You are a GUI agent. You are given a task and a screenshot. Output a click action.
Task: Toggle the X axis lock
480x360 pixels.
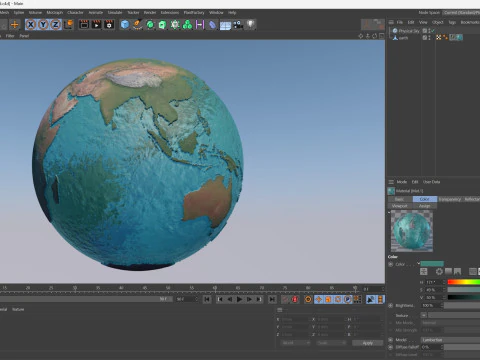coord(31,25)
